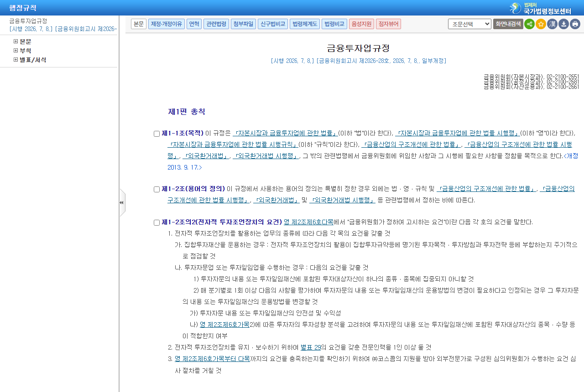
Task: Click the 음성지원 button
Action: pyautogui.click(x=361, y=24)
